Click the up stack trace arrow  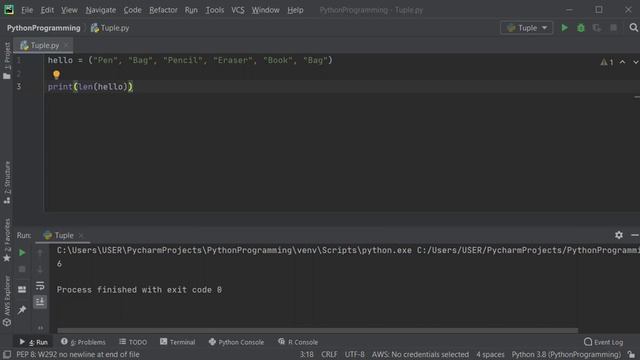point(40,253)
